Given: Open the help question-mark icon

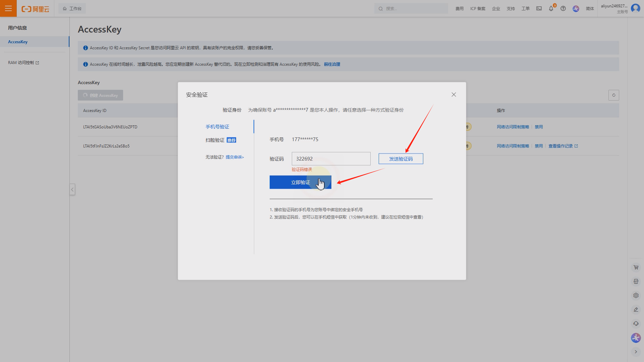Looking at the screenshot, I should click(x=563, y=9).
